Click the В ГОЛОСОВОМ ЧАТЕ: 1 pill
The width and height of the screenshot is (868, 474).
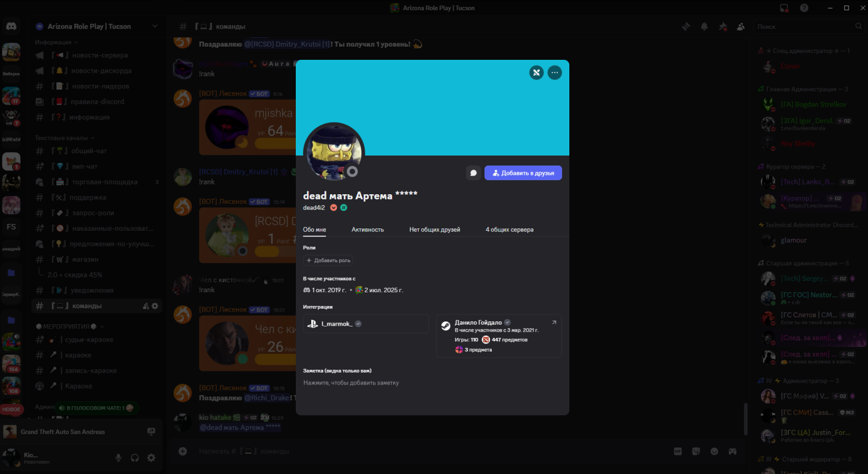click(x=97, y=408)
